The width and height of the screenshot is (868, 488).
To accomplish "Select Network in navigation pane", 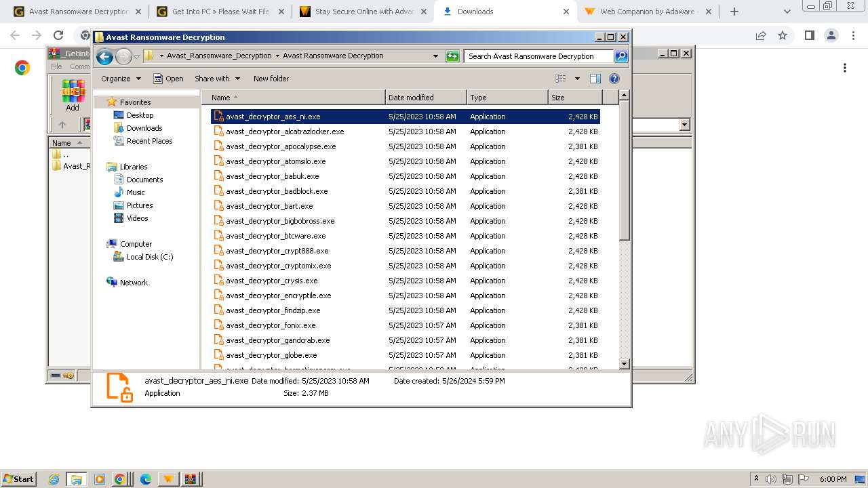I will (x=134, y=283).
